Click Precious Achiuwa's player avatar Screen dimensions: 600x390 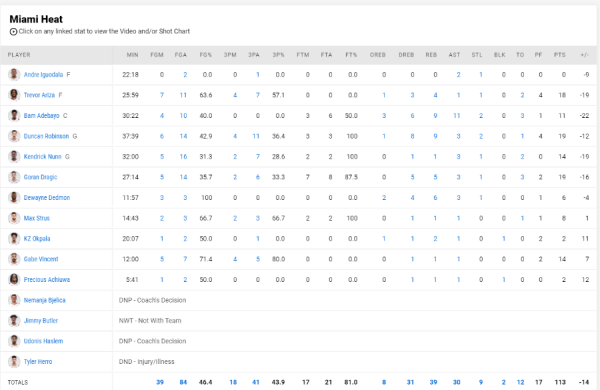(14, 280)
